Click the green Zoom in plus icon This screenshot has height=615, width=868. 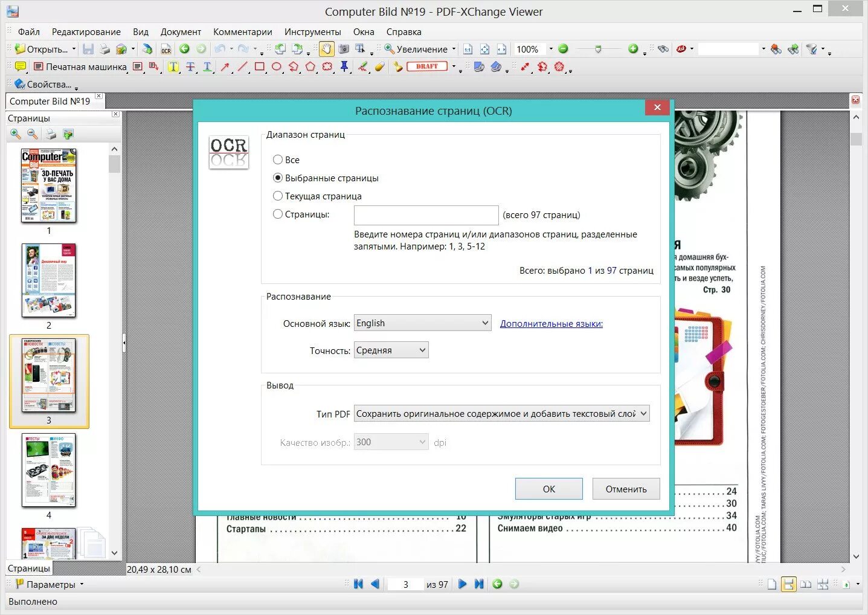[x=633, y=49]
